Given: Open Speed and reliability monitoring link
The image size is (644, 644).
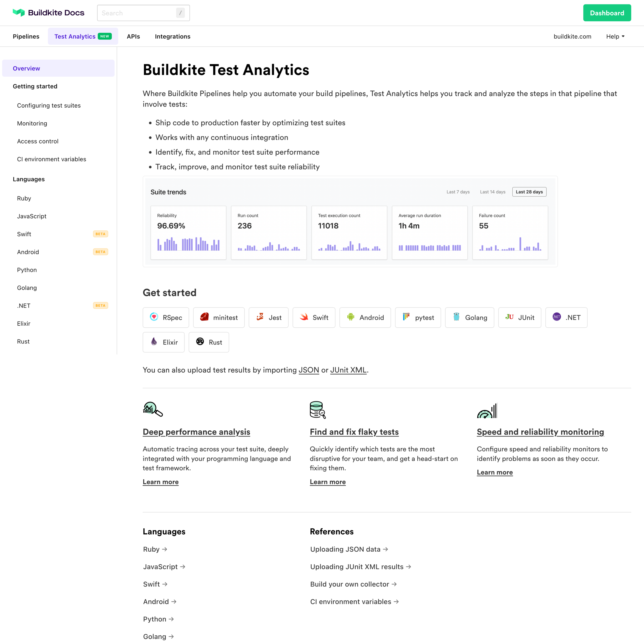Looking at the screenshot, I should click(540, 432).
